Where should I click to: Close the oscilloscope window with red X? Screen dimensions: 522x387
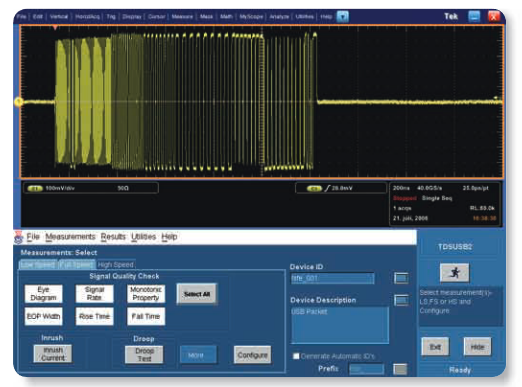(x=494, y=16)
